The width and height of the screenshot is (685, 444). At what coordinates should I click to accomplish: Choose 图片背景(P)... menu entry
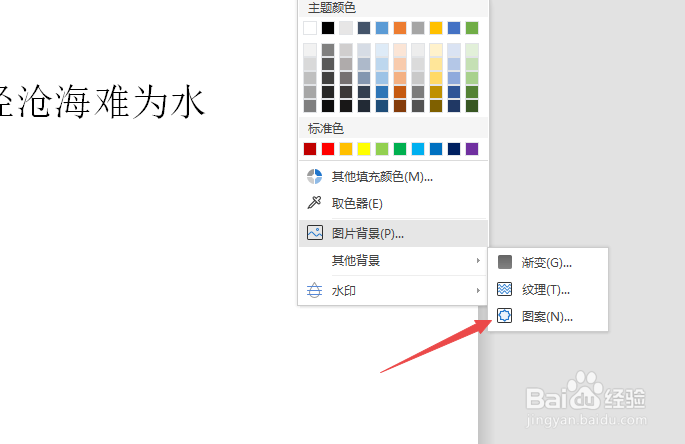pos(393,233)
